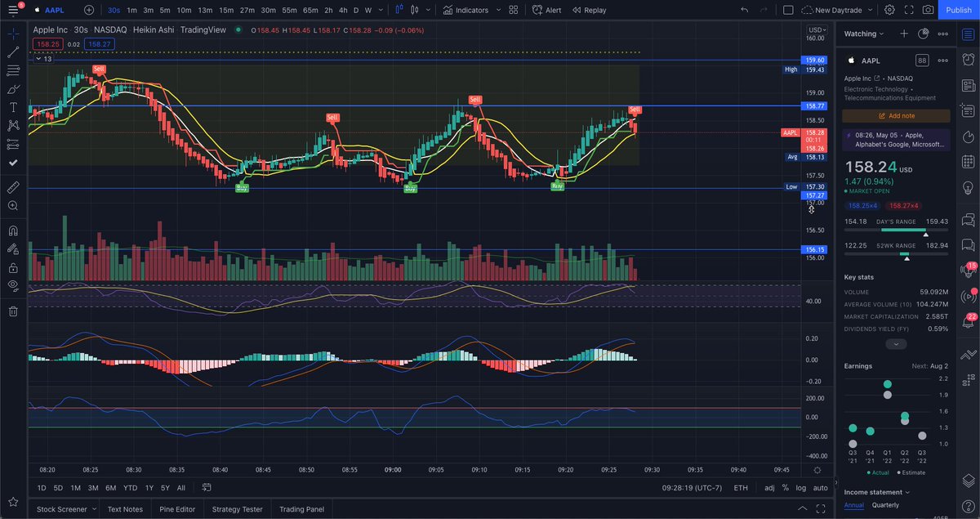Click the Add note button
The image size is (980, 519).
click(896, 116)
